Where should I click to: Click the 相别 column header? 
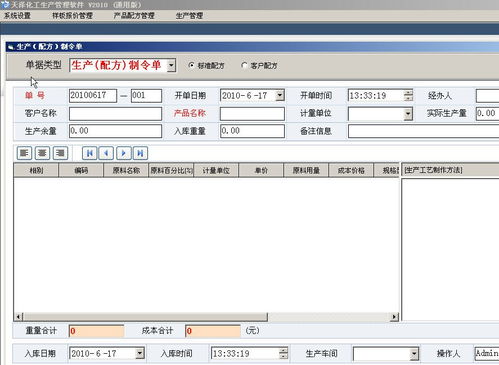click(x=36, y=170)
